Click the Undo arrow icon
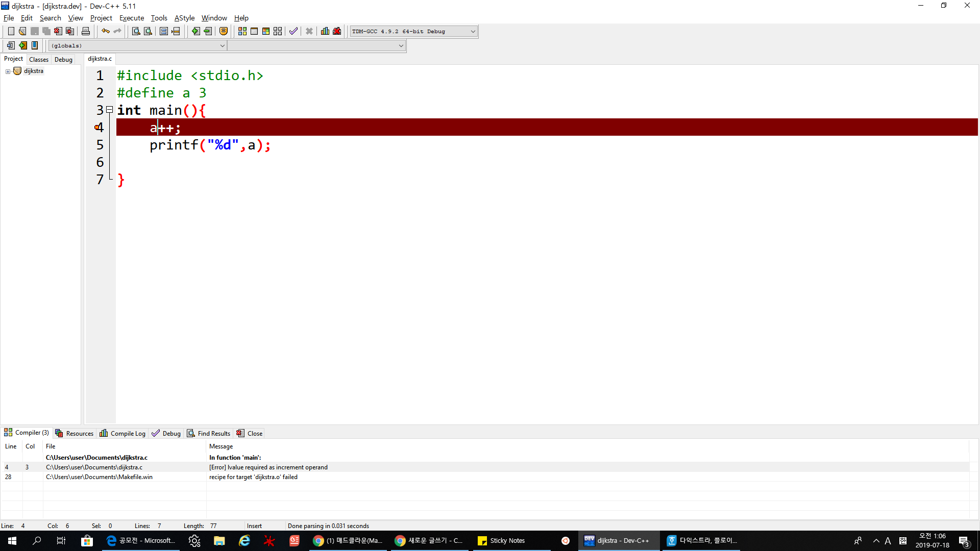The width and height of the screenshot is (980, 551). tap(105, 31)
